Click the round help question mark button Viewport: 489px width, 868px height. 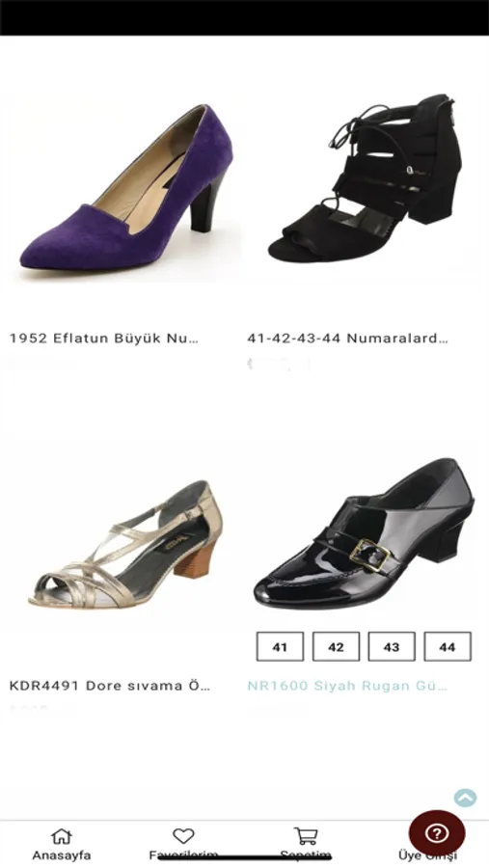(x=437, y=833)
